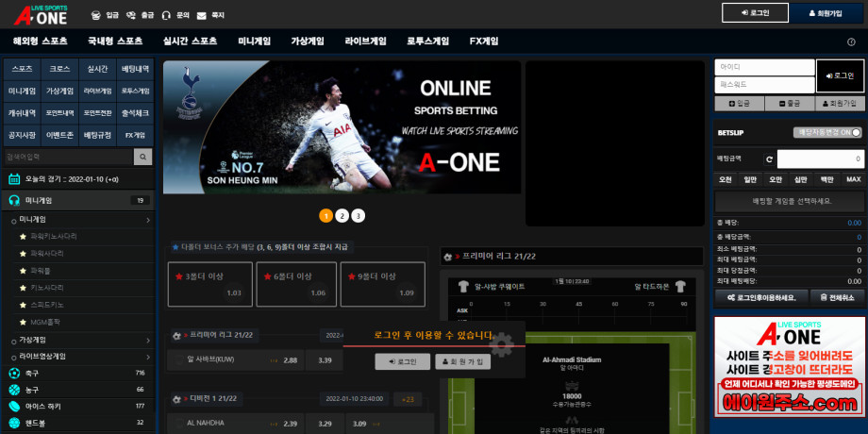Viewport: 868px width, 434px height.
Task: Select 9폴더 이상 1.09 bonus card
Action: point(383,285)
